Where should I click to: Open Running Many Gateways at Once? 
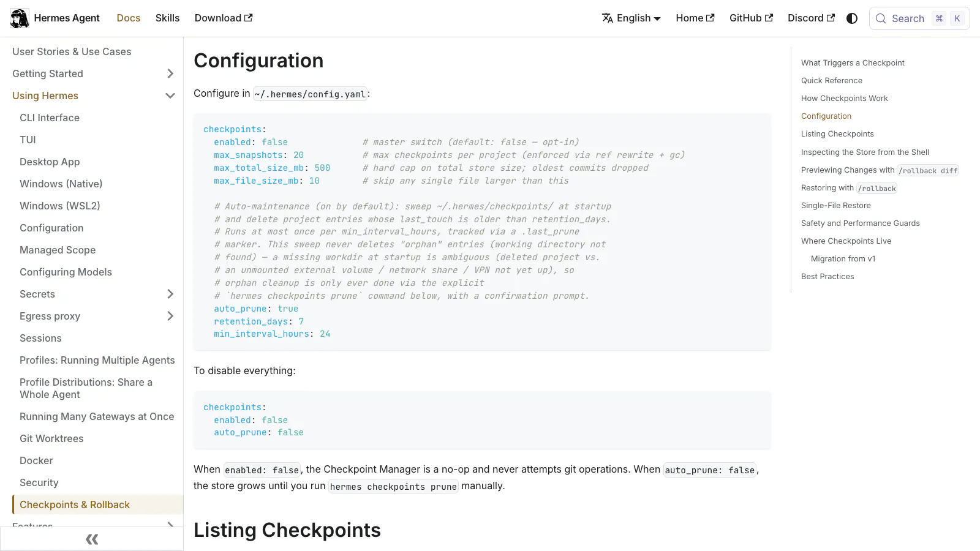pos(97,416)
